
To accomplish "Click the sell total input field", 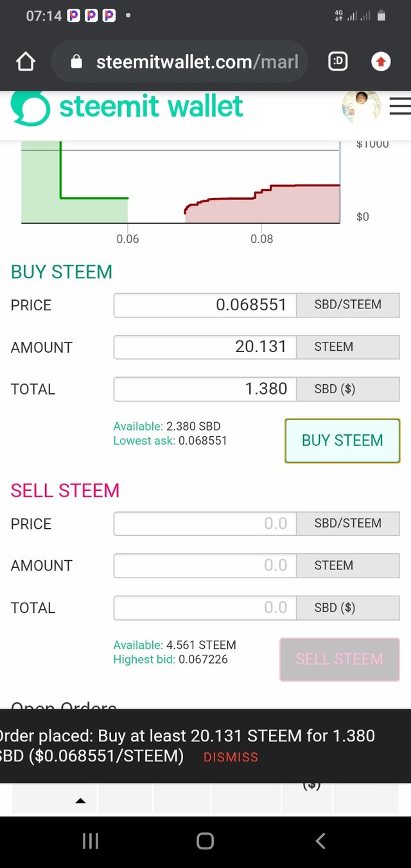I will click(x=205, y=608).
